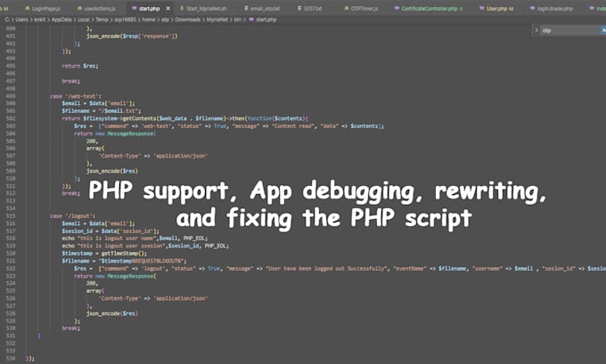The width and height of the screenshot is (606, 364).
Task: Click line number 534 in the gutter
Action: tap(11, 358)
